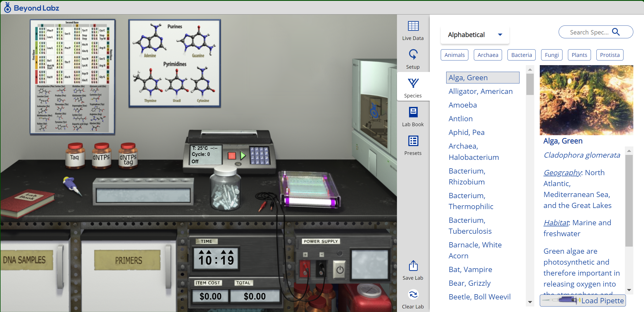Select Alligator, American from species list
644x312 pixels.
coord(480,91)
